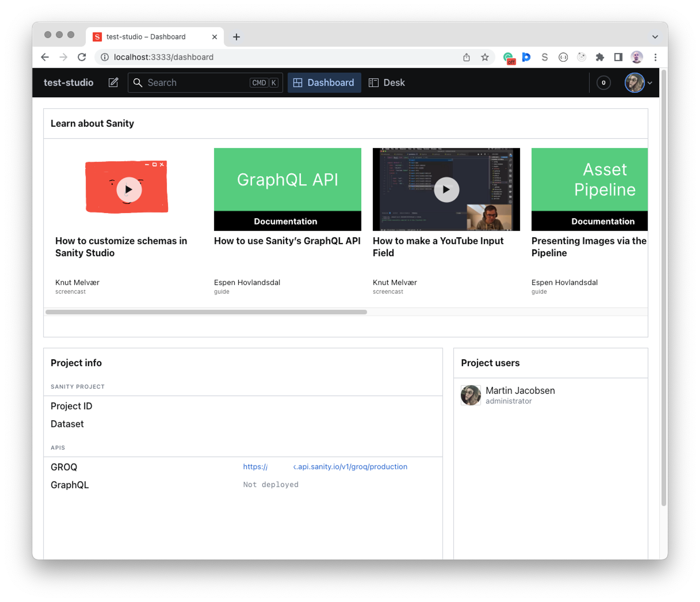Click the compose new document pencil icon
This screenshot has width=700, height=602.
[113, 82]
